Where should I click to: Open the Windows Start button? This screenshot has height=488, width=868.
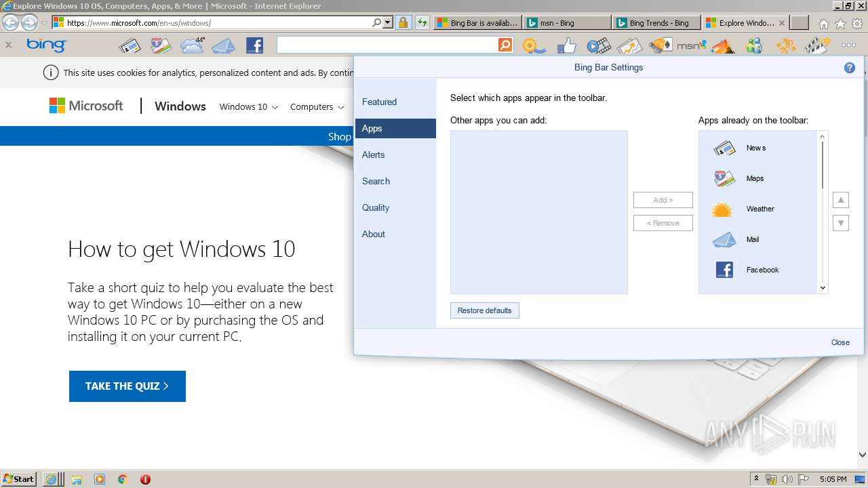pyautogui.click(x=19, y=479)
